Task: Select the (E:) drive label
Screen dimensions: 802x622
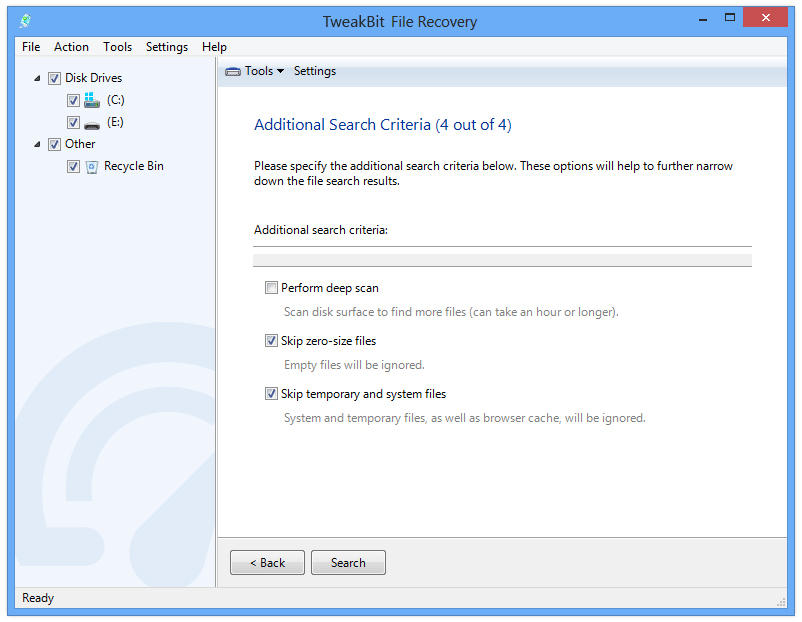Action: (115, 122)
